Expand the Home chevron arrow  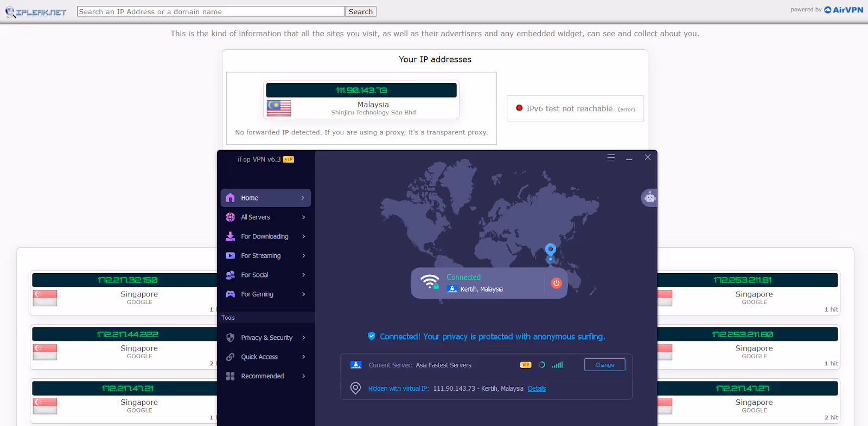[x=303, y=198]
